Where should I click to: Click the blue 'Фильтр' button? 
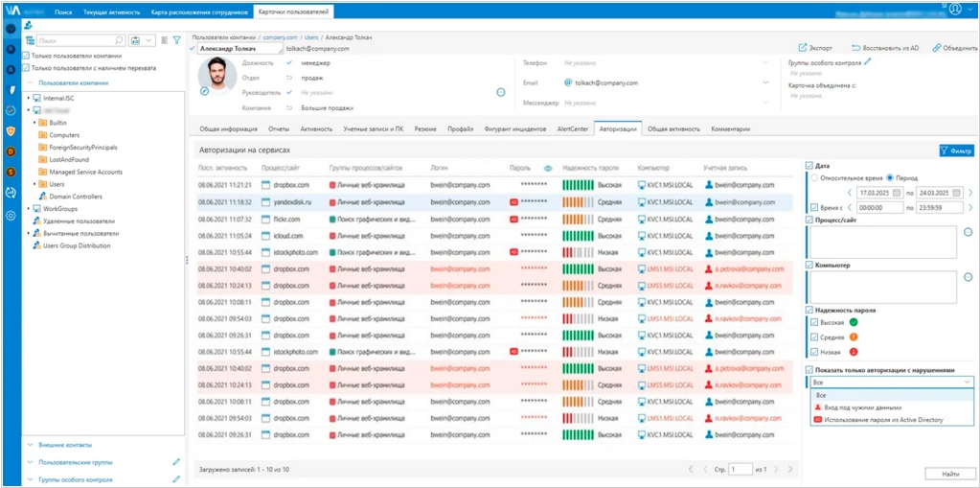click(x=956, y=151)
